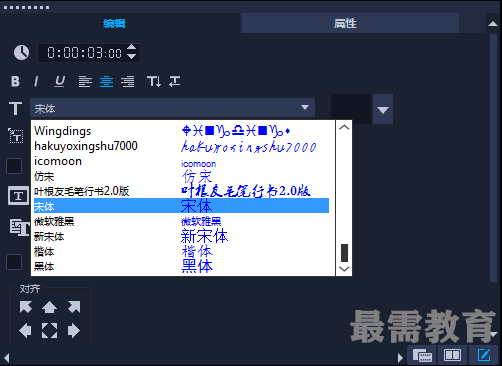Open the color box dropdown arrow
This screenshot has width=502, height=366.
pos(383,109)
